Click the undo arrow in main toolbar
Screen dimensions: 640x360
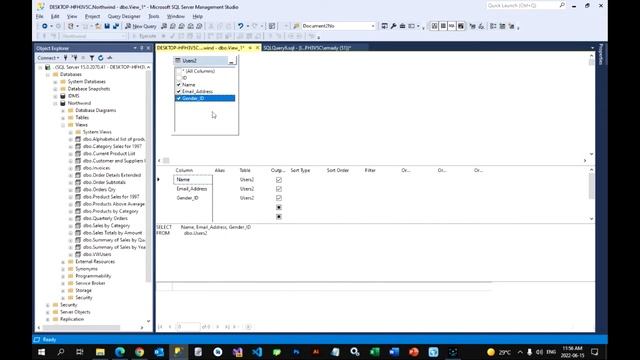(x=240, y=26)
